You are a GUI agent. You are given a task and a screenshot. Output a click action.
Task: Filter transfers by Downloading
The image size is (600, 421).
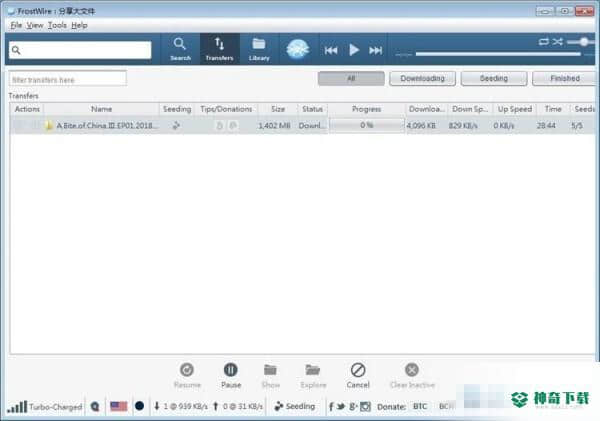point(422,78)
